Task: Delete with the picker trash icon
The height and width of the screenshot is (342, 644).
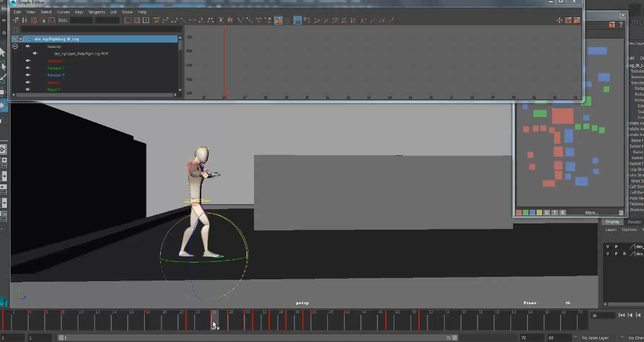Action: click(x=621, y=212)
